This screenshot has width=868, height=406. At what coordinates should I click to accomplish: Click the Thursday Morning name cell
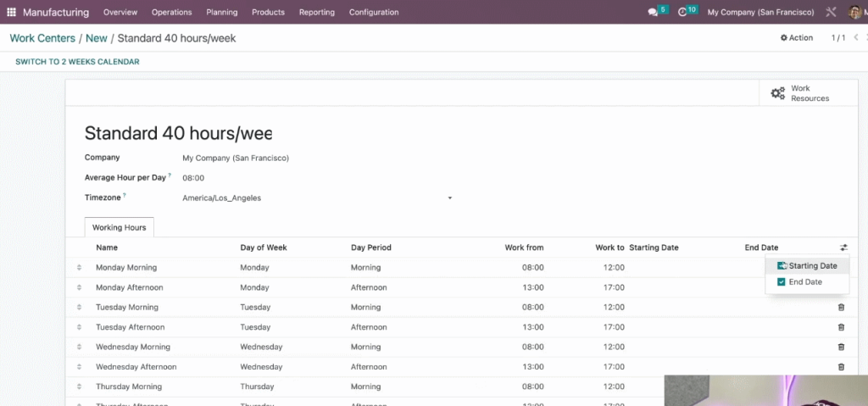[129, 387]
